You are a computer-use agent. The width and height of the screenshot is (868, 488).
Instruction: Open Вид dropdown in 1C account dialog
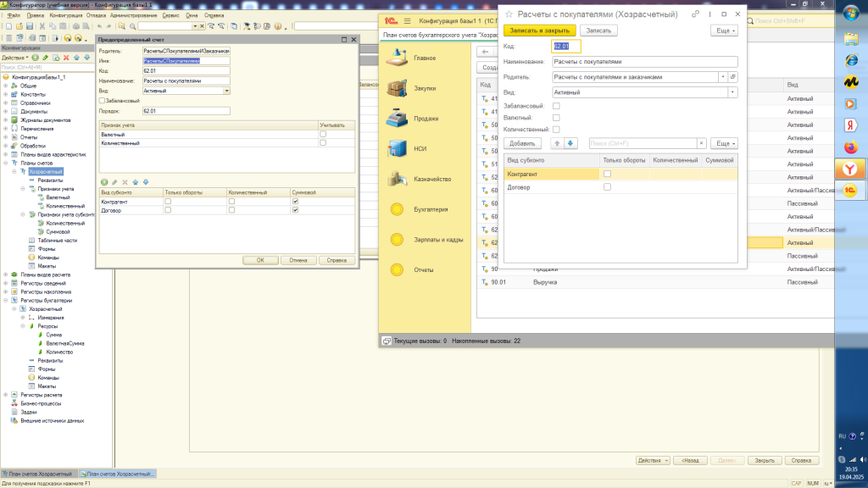point(732,92)
